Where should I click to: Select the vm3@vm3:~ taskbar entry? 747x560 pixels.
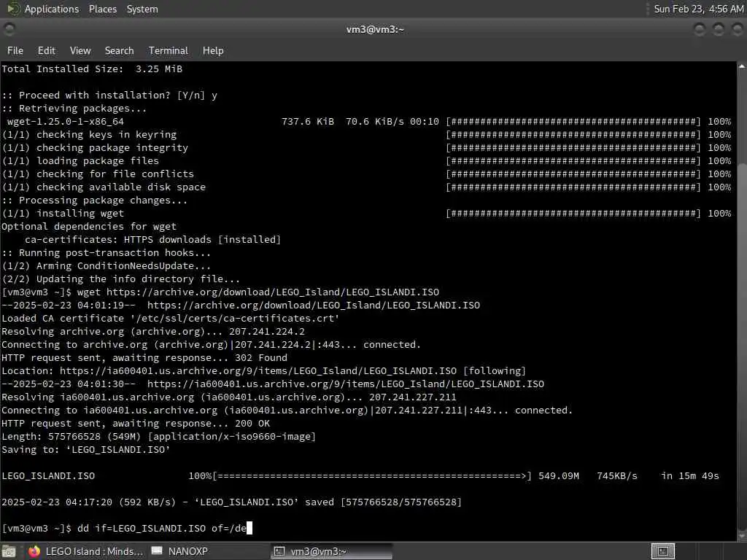(332, 551)
